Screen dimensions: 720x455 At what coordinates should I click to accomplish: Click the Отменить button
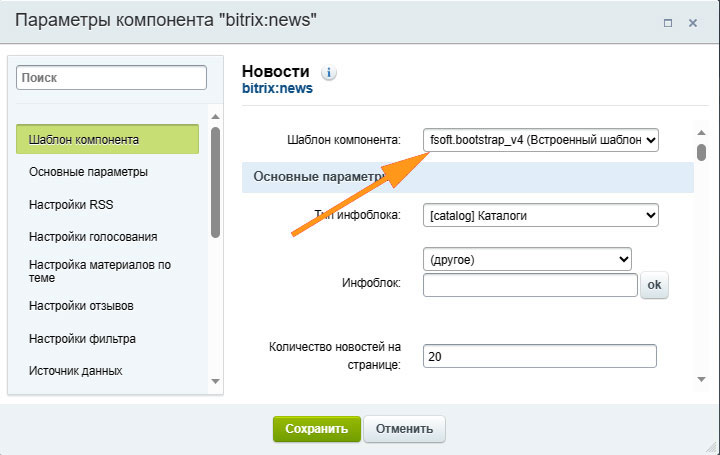click(404, 429)
